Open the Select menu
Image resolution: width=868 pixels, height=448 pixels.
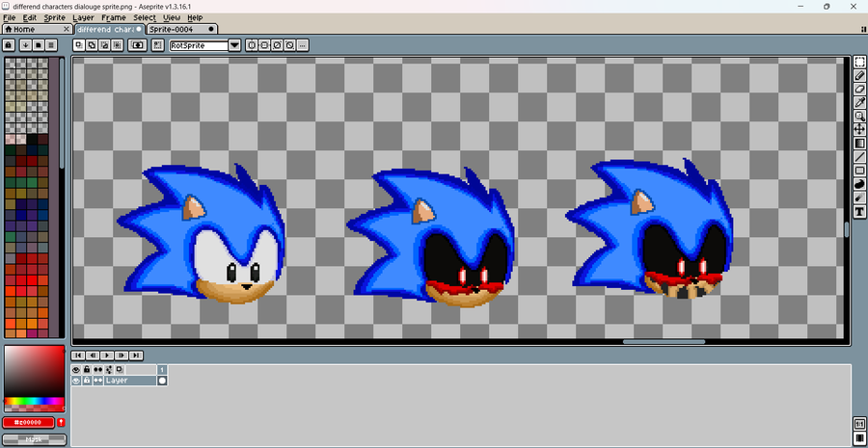pos(145,17)
